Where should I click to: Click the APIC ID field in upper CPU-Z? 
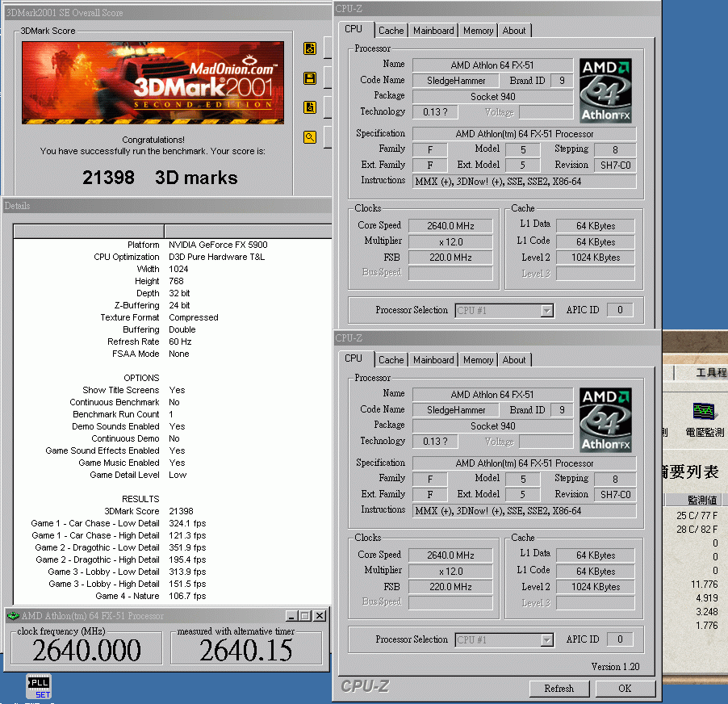point(620,310)
